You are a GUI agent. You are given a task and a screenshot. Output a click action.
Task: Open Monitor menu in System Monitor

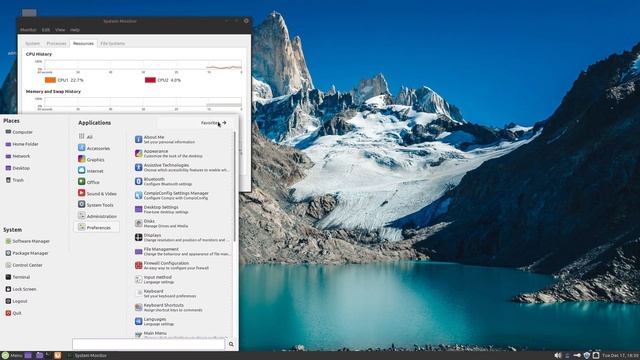(x=28, y=30)
